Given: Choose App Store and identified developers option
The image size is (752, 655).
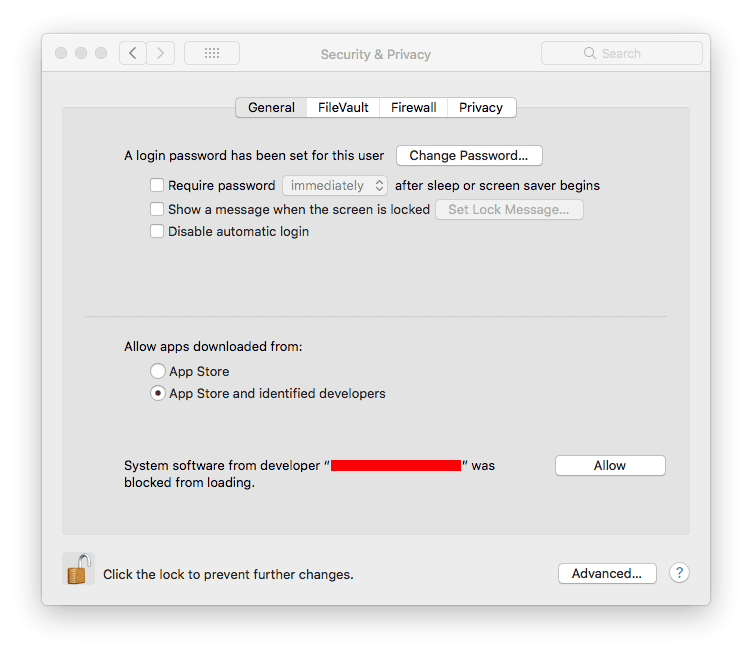Looking at the screenshot, I should [158, 393].
